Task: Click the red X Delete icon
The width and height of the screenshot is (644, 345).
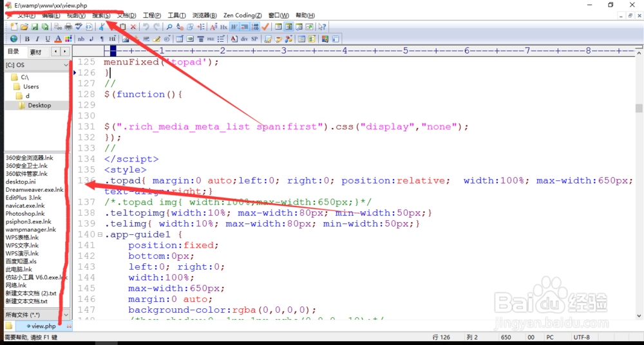Action: 133,26
